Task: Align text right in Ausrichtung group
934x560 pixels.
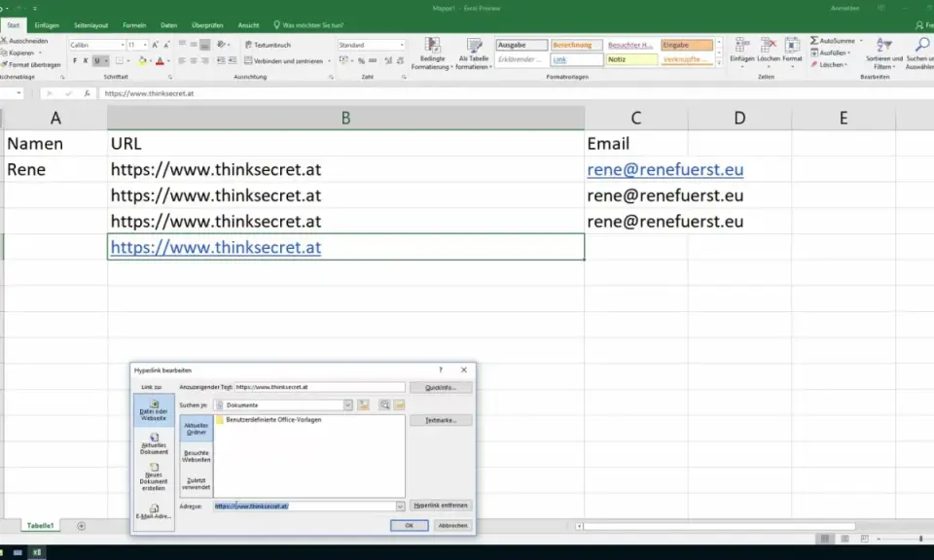Action: [x=205, y=60]
